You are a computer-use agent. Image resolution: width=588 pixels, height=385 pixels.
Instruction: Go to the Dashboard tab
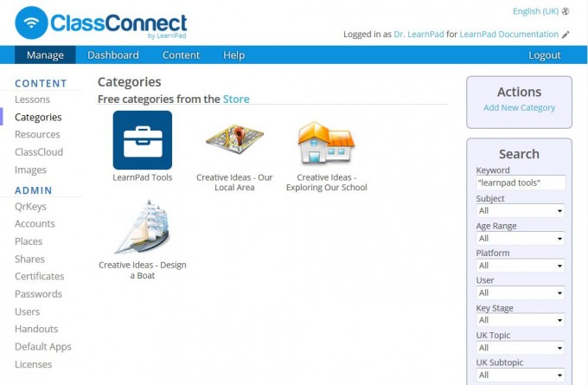coord(113,55)
